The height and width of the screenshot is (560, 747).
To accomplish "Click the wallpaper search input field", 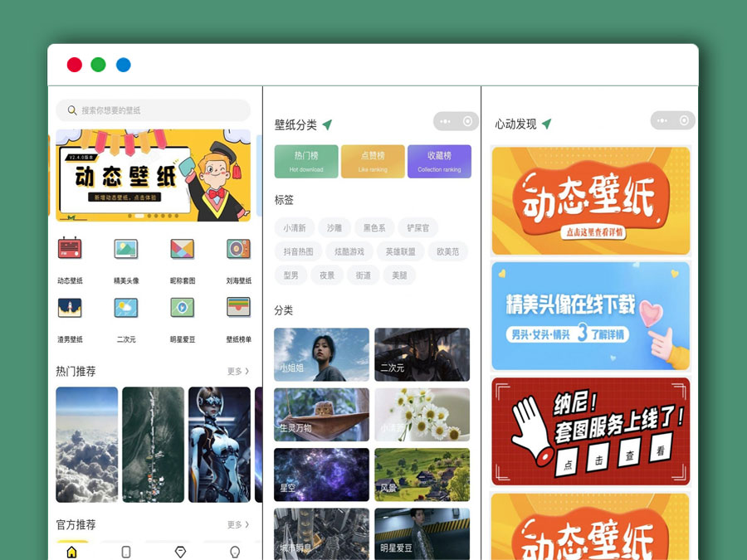I will click(154, 110).
